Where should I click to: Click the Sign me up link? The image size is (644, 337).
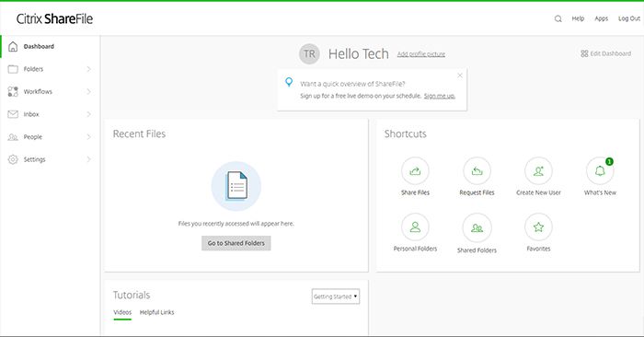(440, 96)
